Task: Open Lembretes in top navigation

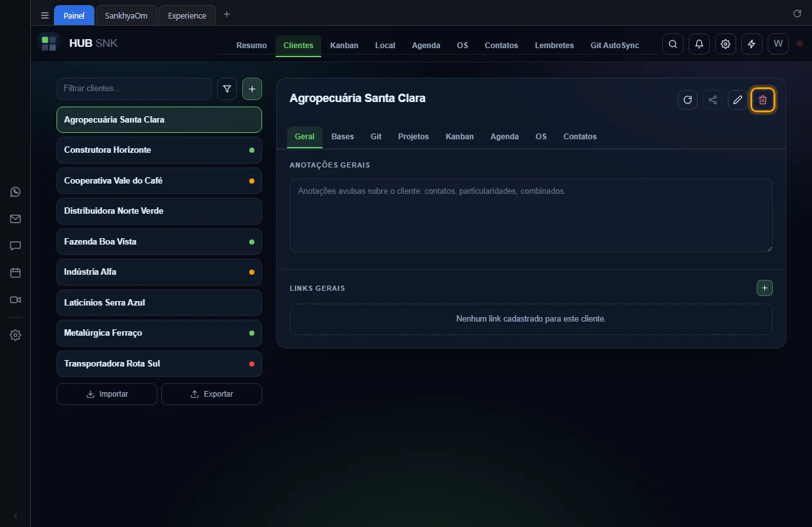Action: pyautogui.click(x=554, y=46)
